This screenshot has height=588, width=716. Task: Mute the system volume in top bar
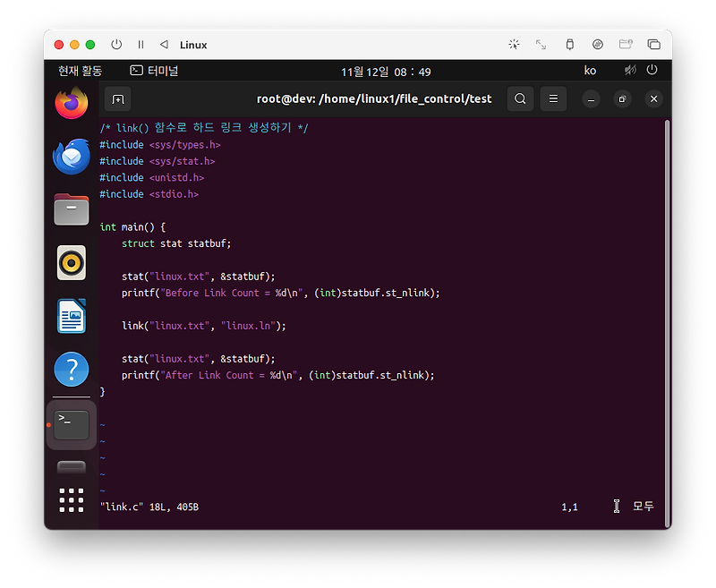click(630, 70)
